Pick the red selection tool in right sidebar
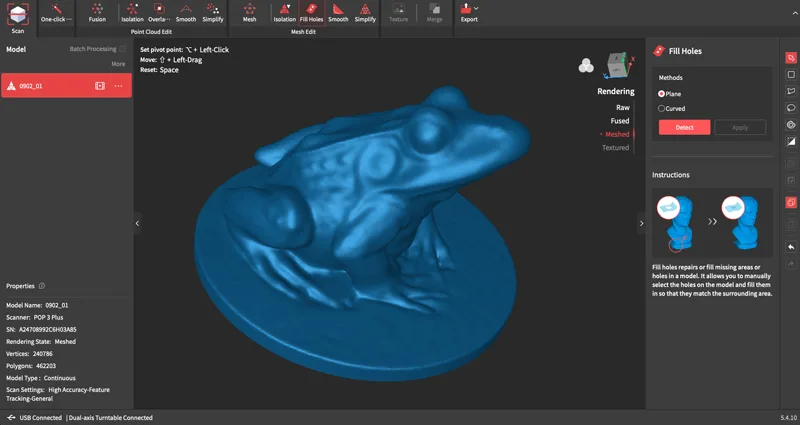 791,58
